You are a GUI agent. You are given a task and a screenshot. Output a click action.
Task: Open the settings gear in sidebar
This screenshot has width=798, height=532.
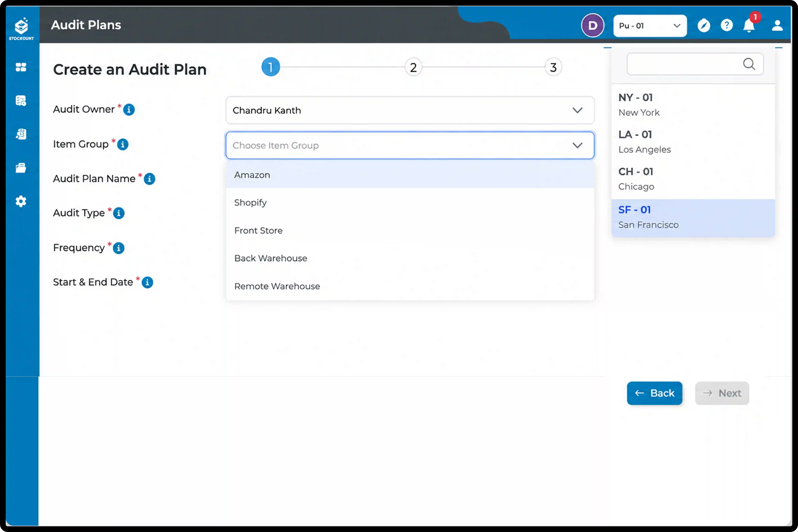[x=21, y=202]
